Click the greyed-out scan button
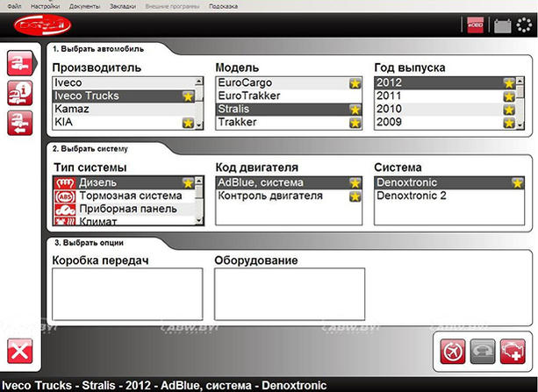 [x=483, y=352]
